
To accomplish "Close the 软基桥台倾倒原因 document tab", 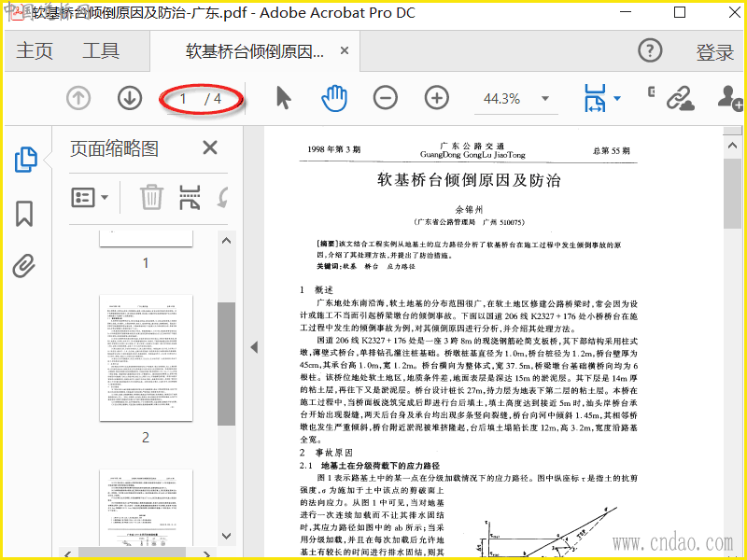I will pyautogui.click(x=345, y=50).
